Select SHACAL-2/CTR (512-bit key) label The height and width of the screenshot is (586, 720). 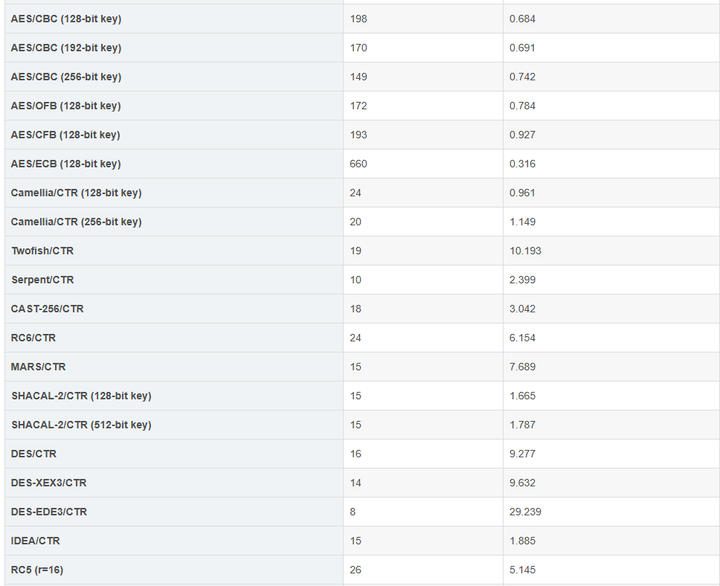(x=81, y=424)
